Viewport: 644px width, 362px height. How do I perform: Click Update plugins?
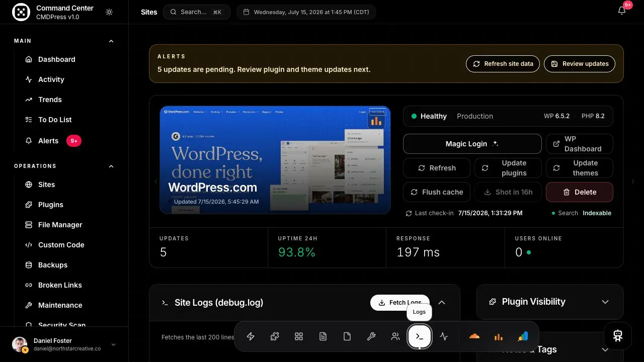pos(508,168)
